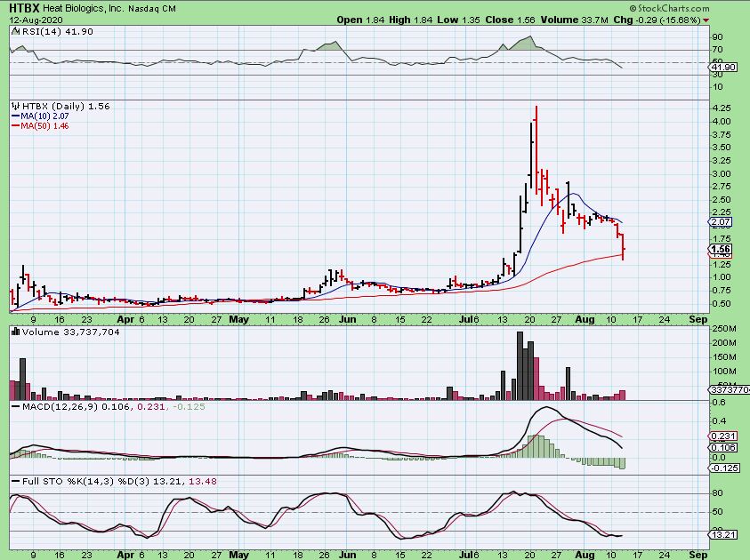The width and height of the screenshot is (750, 560).
Task: Click the 4.25 label on the price axis
Action: pos(722,108)
